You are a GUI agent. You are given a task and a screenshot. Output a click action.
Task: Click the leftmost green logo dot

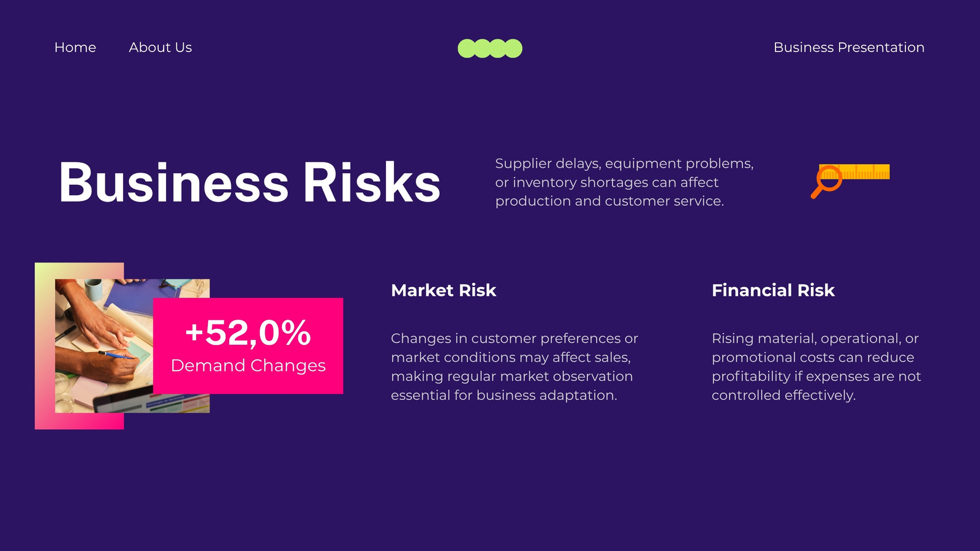467,48
